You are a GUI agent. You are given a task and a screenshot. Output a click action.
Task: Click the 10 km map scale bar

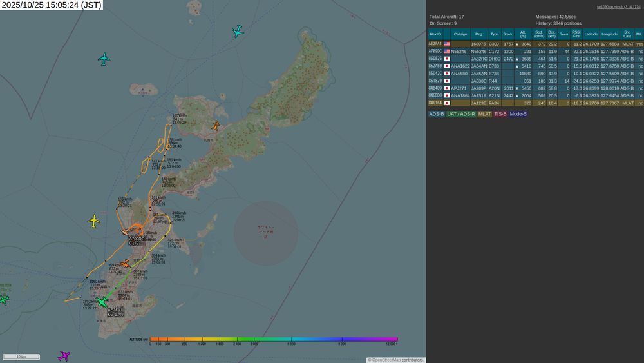[21, 357]
